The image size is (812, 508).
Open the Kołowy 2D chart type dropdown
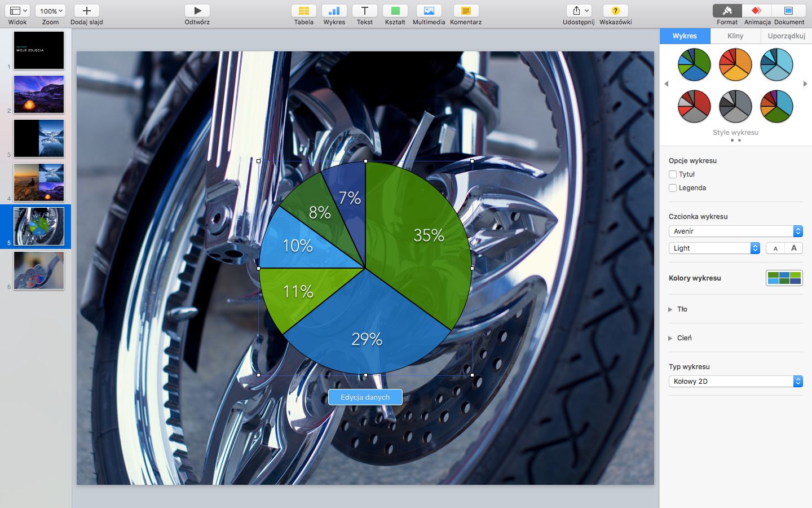click(x=735, y=381)
